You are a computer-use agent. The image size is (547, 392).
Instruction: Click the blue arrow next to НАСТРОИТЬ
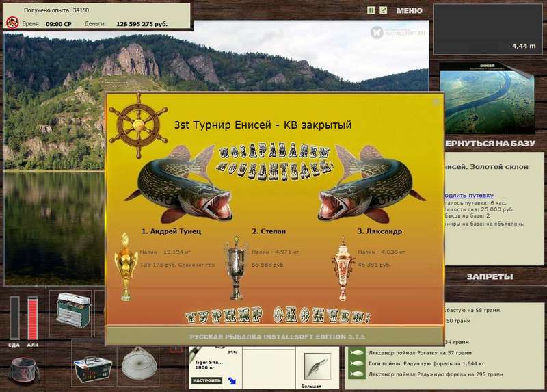(232, 380)
